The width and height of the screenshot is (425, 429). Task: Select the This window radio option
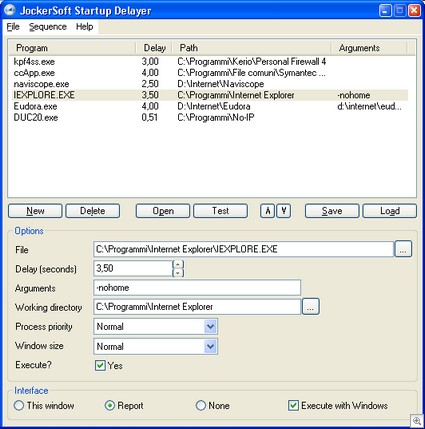coord(19,405)
